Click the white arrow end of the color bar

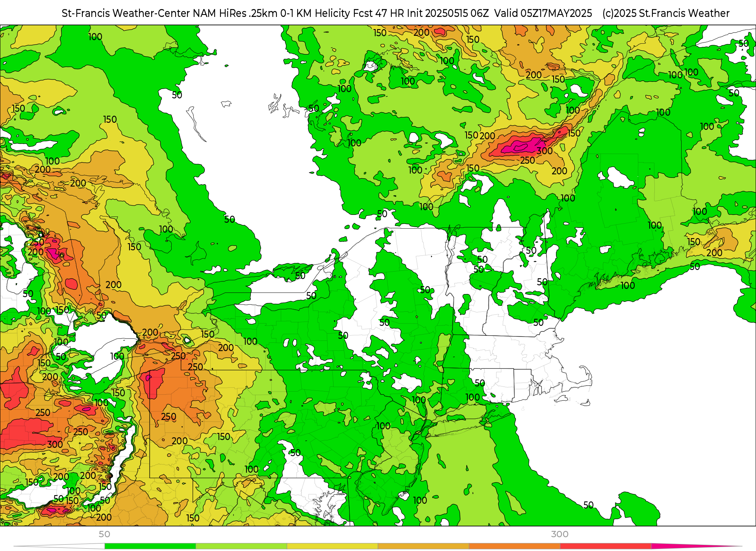(59, 546)
